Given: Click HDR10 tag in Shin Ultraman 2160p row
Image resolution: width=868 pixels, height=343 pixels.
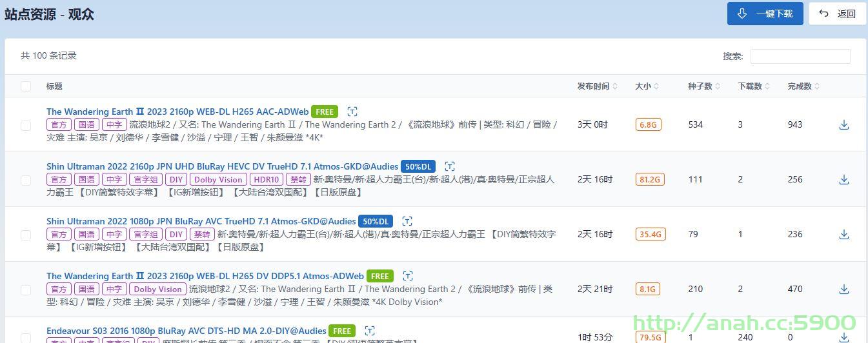Looking at the screenshot, I should coord(267,180).
